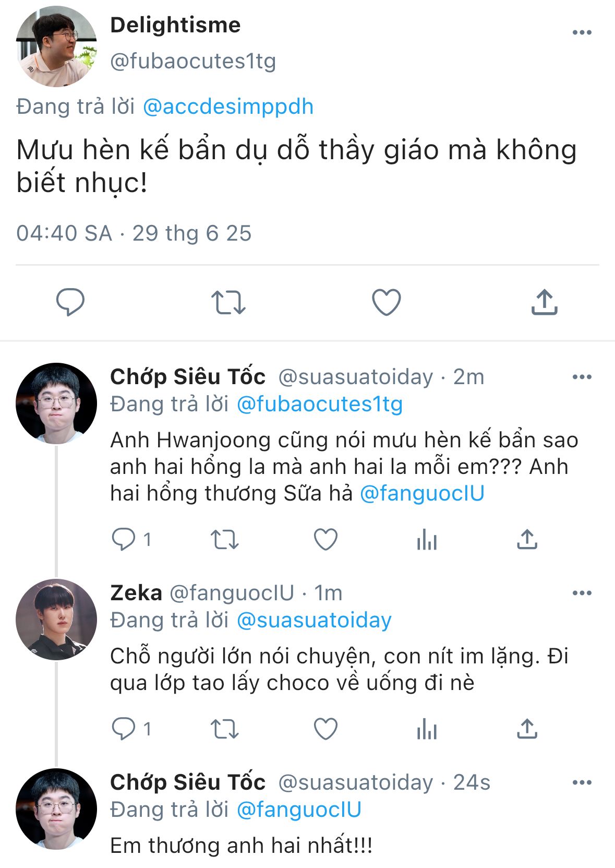Image resolution: width=615 pixels, height=868 pixels.
Task: View analytics for the Anh Hwanjoong reply
Action: pyautogui.click(x=427, y=539)
